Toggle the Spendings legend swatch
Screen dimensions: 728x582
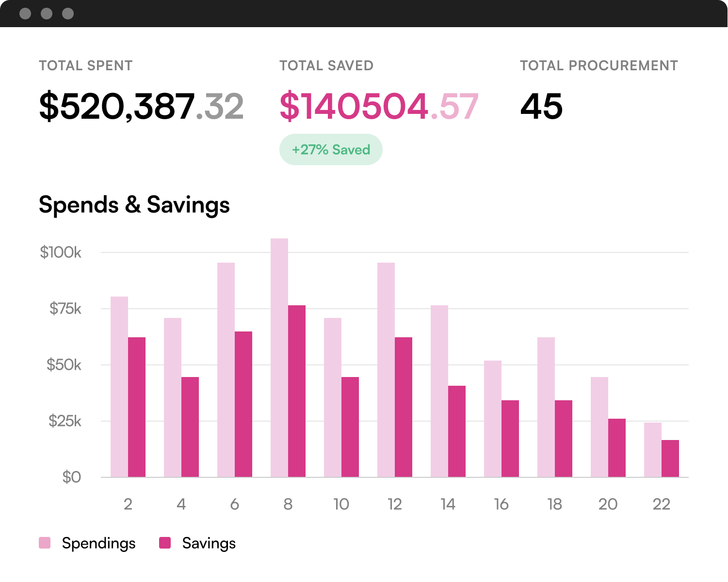point(45,543)
